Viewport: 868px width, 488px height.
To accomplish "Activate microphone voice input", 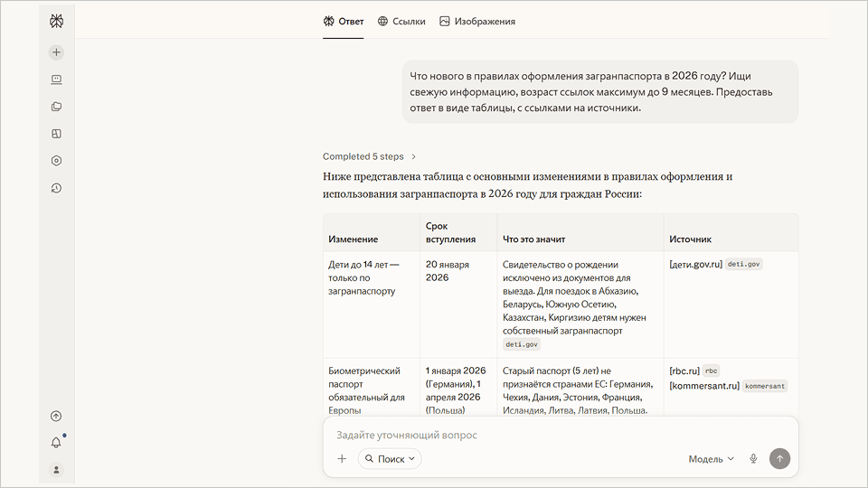I will pos(753,459).
